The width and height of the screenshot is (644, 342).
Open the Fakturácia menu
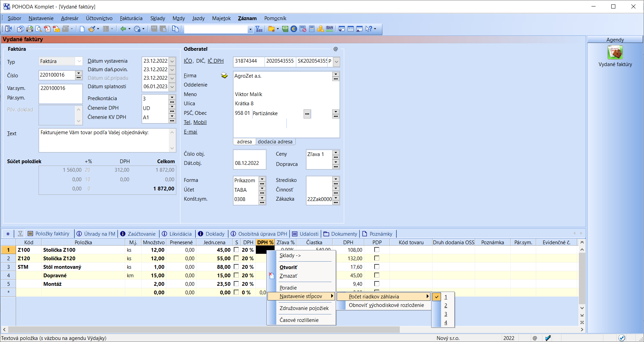coord(131,18)
